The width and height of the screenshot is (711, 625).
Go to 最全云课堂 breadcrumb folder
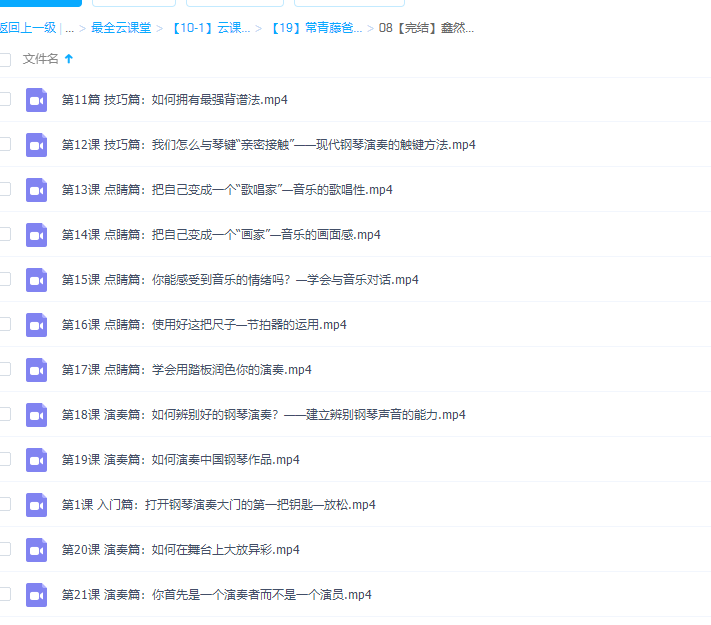[x=121, y=28]
